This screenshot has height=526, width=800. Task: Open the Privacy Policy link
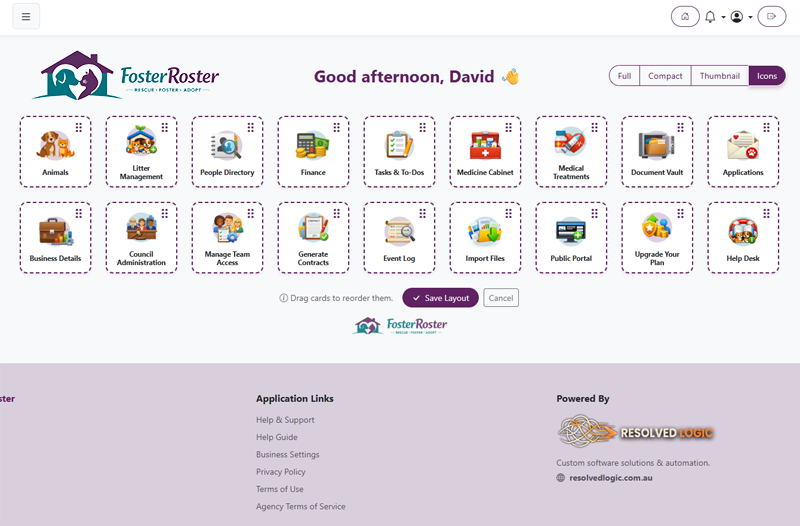[x=281, y=472]
